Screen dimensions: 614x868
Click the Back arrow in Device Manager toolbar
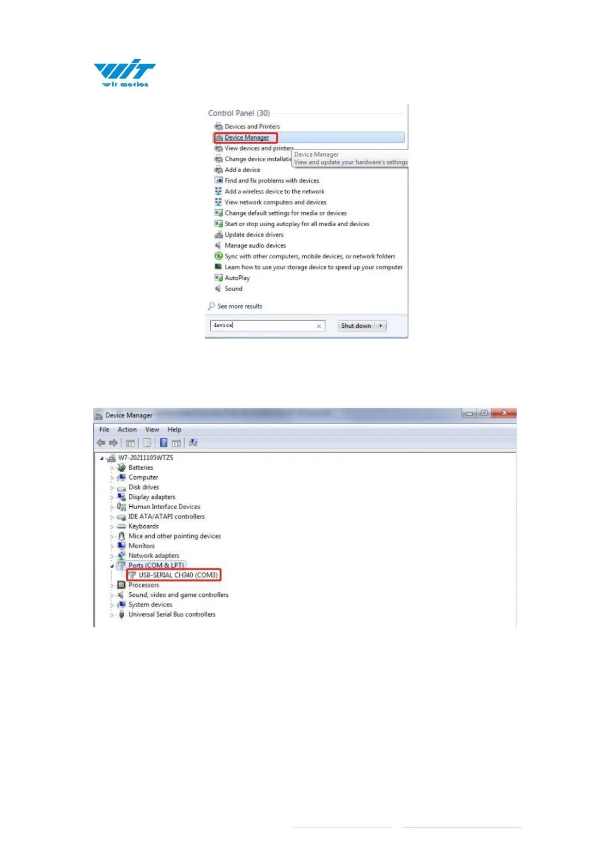click(101, 443)
